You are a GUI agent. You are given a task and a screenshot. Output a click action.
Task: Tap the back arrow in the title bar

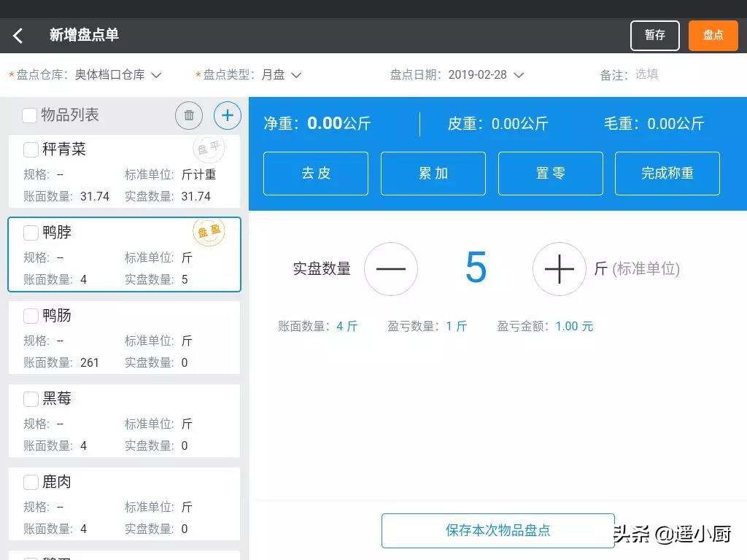click(x=18, y=34)
